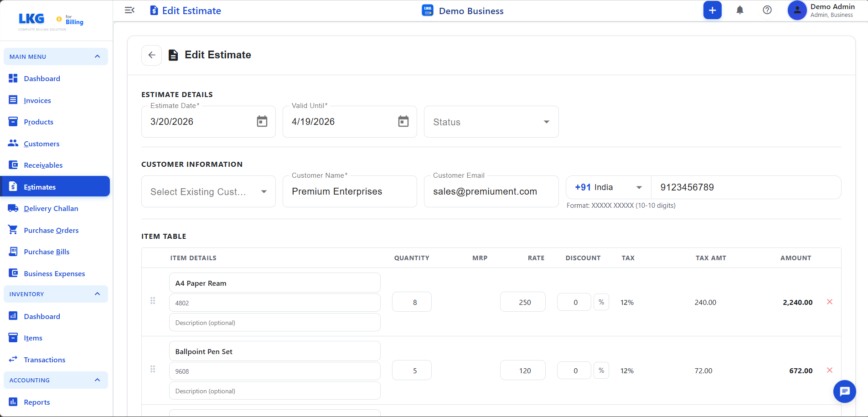Edit rate 250 field
The image size is (868, 417).
coord(523,302)
